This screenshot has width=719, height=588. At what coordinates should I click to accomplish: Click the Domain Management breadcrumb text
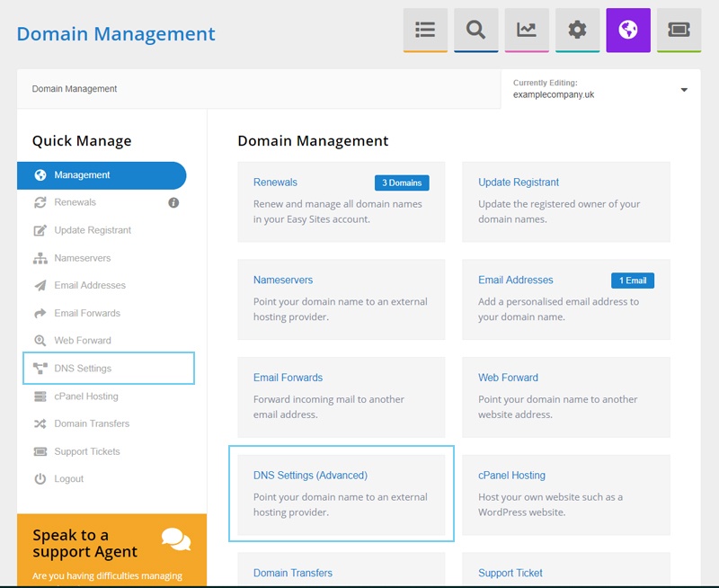click(x=75, y=89)
